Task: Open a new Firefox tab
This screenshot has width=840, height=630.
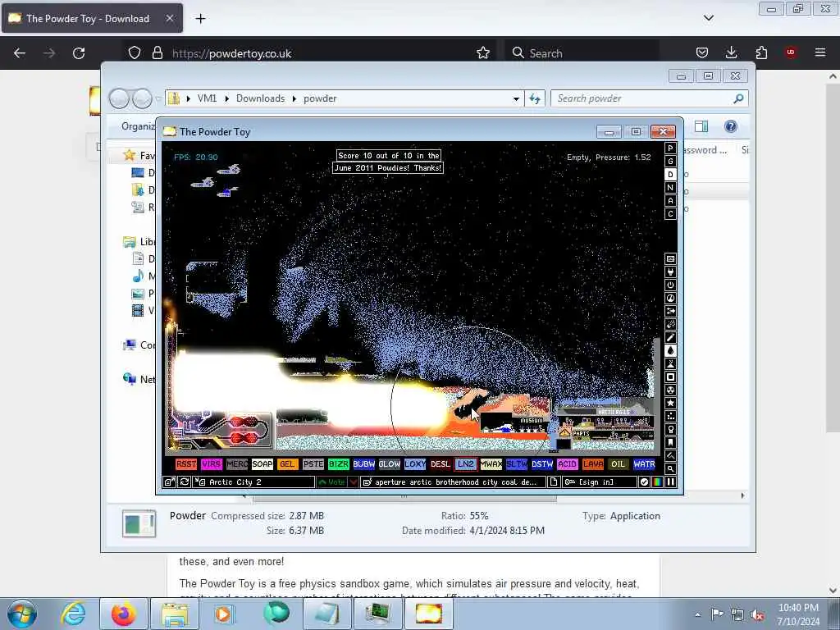Action: (200, 19)
